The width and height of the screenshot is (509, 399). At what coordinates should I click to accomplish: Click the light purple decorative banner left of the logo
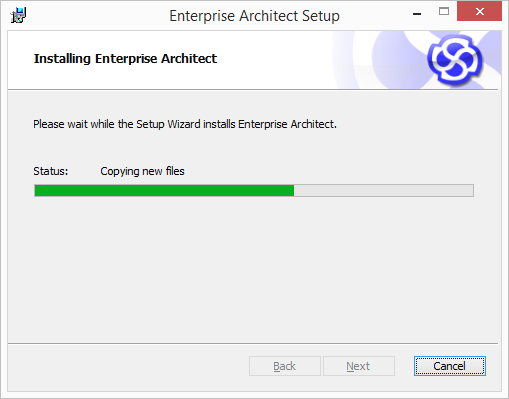coord(377,60)
